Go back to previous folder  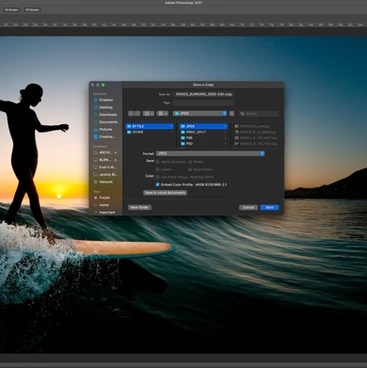[131, 114]
